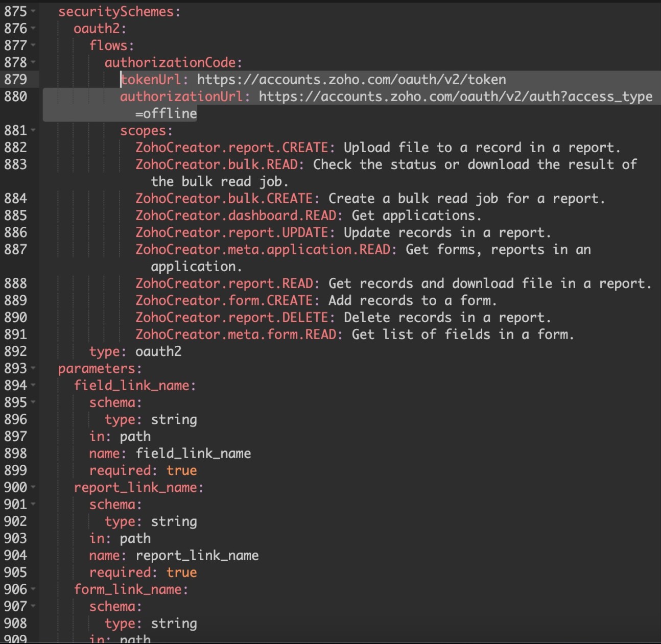Click 'name: field_link_name' on line 898
Image resolution: width=661 pixels, height=644 pixels.
tap(170, 453)
